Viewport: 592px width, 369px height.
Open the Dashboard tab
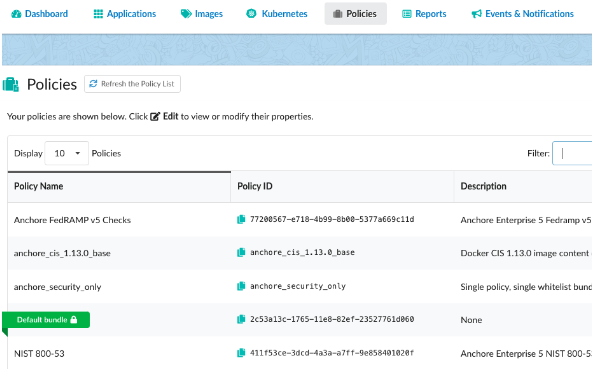[40, 14]
